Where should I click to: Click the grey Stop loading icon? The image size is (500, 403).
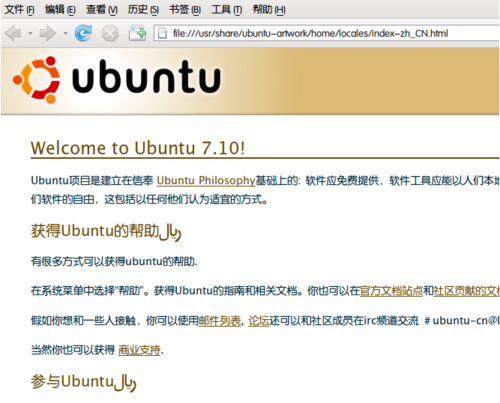tap(110, 34)
